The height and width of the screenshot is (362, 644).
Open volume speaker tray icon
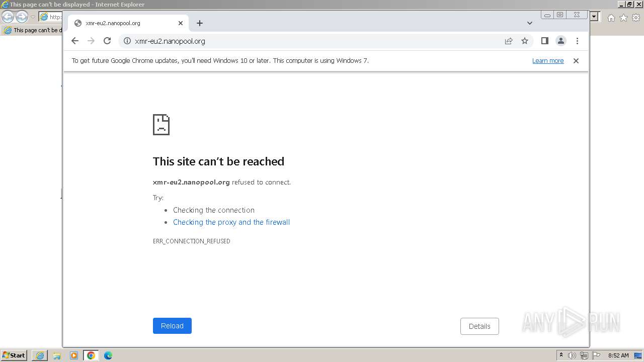tap(572, 355)
